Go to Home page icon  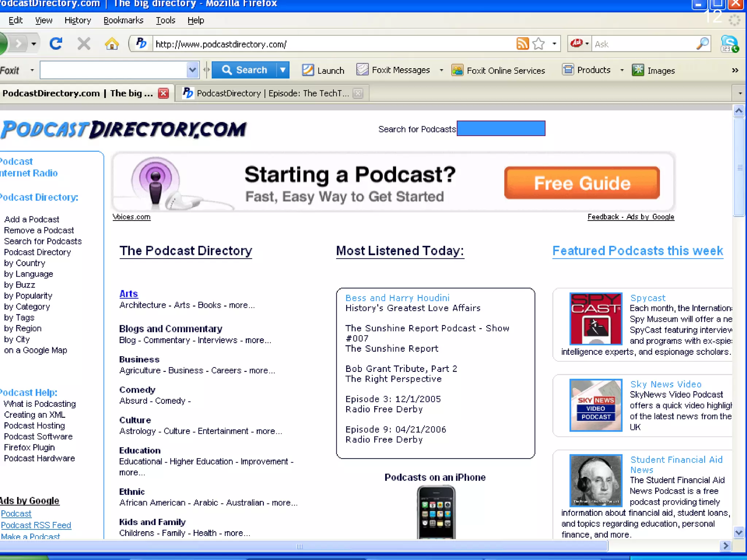pos(112,44)
